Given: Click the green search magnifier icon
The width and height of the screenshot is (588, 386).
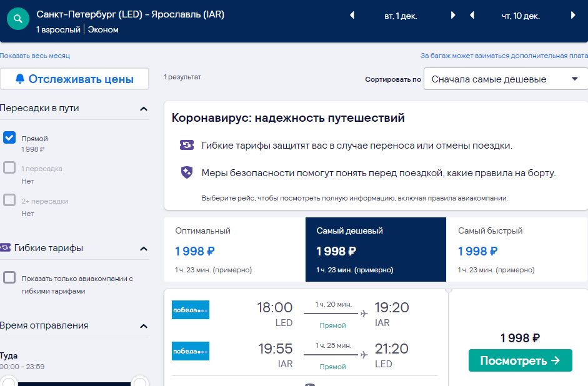Looking at the screenshot, I should click(18, 19).
